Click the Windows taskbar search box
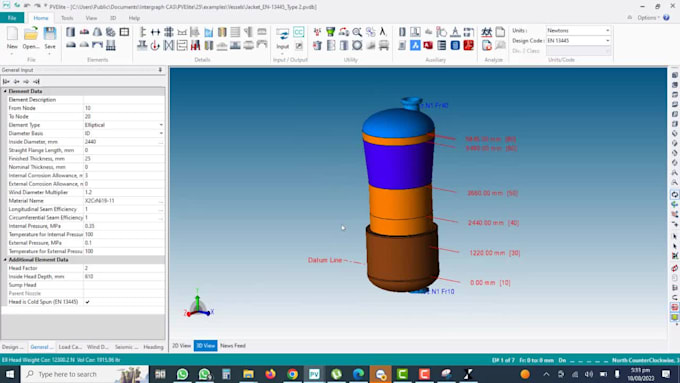The width and height of the screenshot is (680, 383). click(x=85, y=374)
